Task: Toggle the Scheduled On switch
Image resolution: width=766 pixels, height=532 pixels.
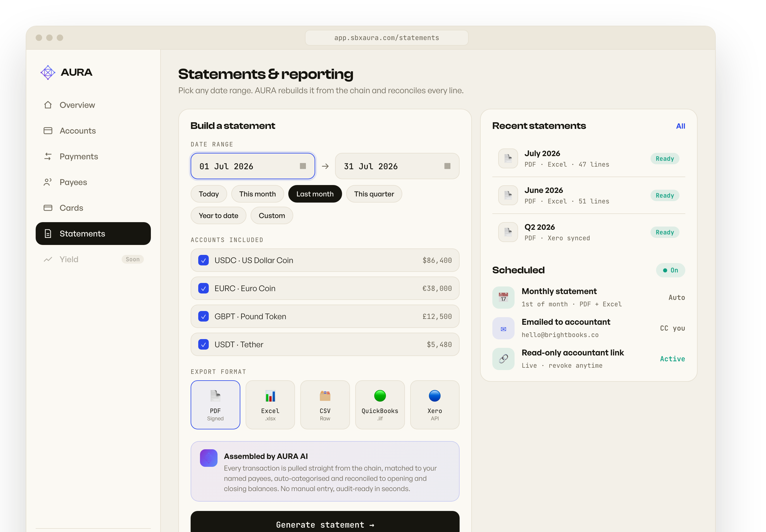Action: (x=670, y=270)
